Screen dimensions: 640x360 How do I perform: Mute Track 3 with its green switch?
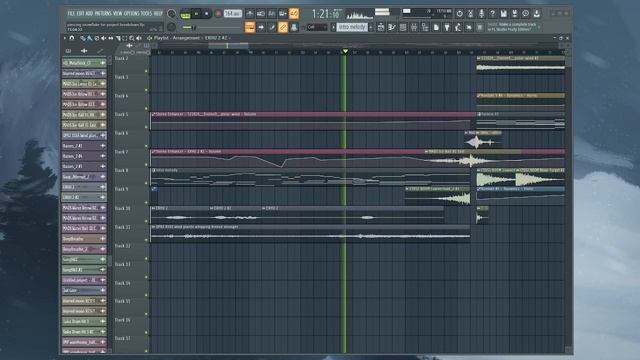click(146, 90)
